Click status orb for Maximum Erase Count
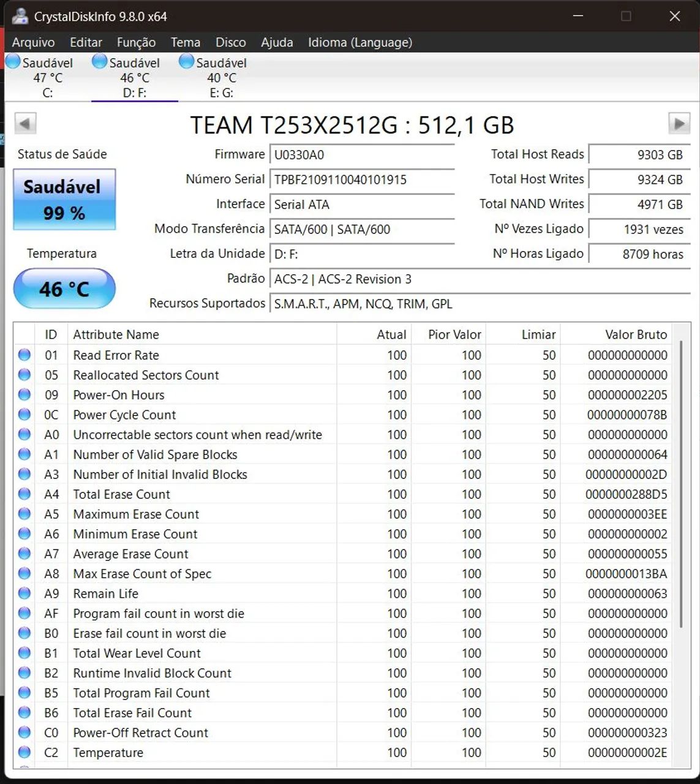700x784 pixels. [x=24, y=513]
